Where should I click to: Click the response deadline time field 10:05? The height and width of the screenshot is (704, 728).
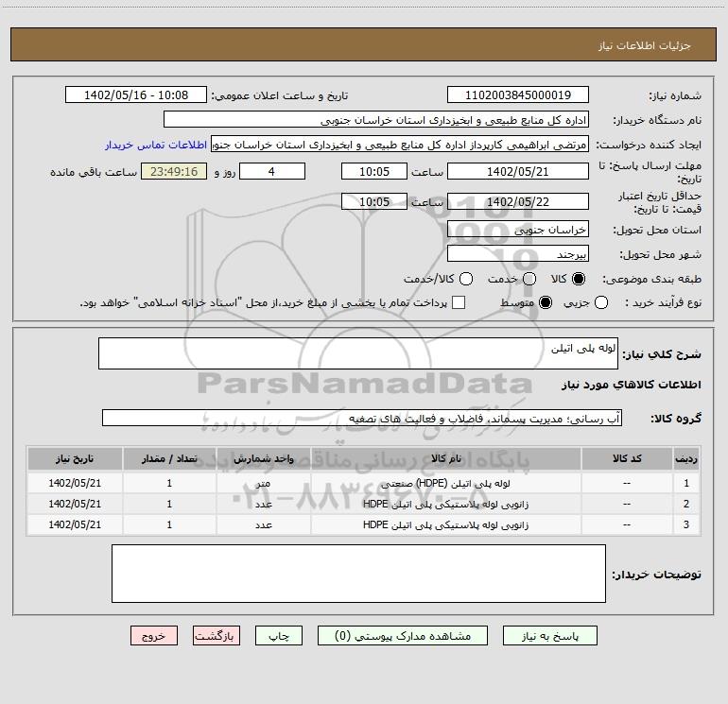coord(374,171)
